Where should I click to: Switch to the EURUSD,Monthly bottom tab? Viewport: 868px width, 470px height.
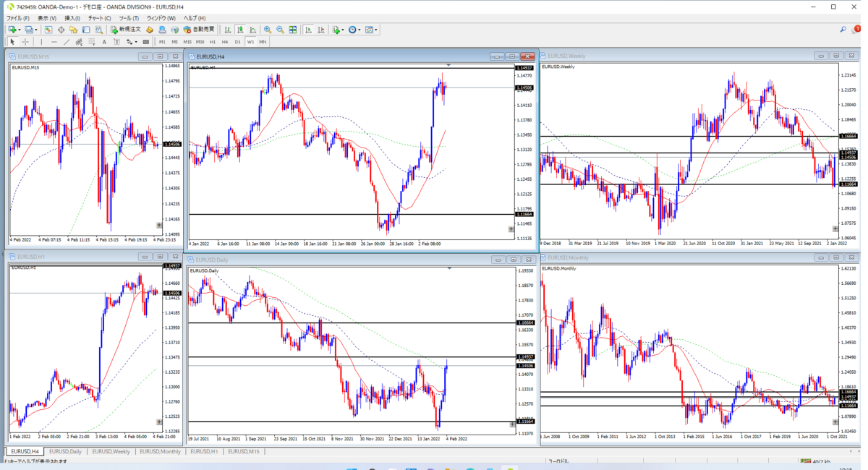point(160,451)
